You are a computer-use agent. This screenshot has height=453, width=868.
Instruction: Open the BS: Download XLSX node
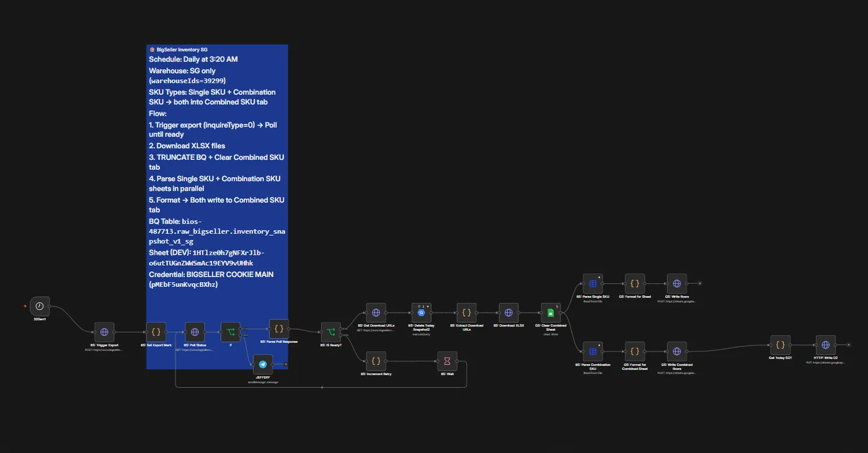click(x=508, y=313)
